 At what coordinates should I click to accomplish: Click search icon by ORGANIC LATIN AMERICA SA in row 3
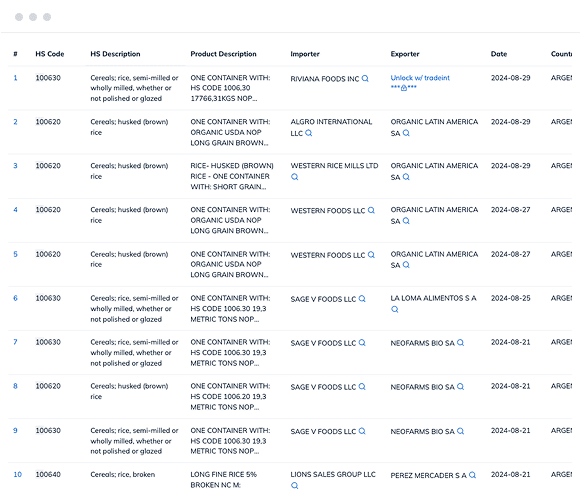pos(406,177)
